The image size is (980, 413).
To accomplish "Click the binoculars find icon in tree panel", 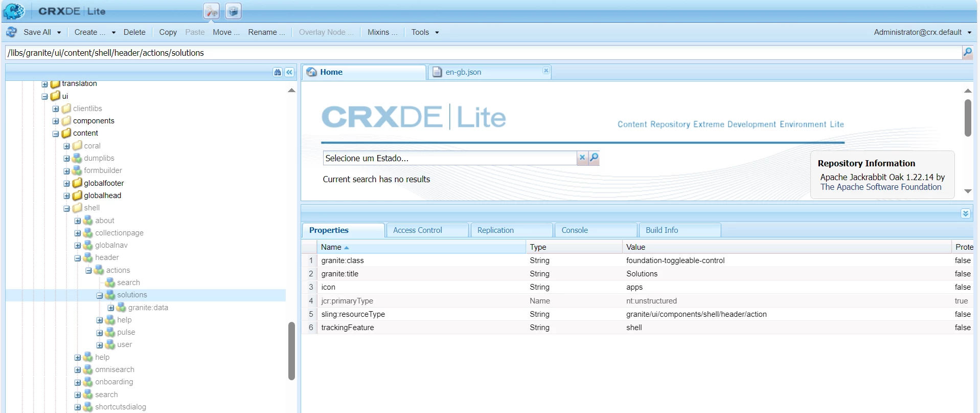I will (x=278, y=72).
